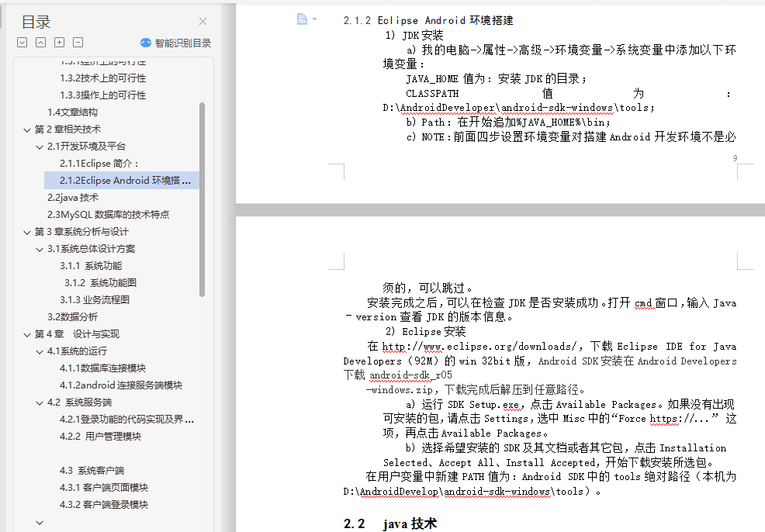
Task: Click the 智能识别目录 button
Action: coord(175,43)
